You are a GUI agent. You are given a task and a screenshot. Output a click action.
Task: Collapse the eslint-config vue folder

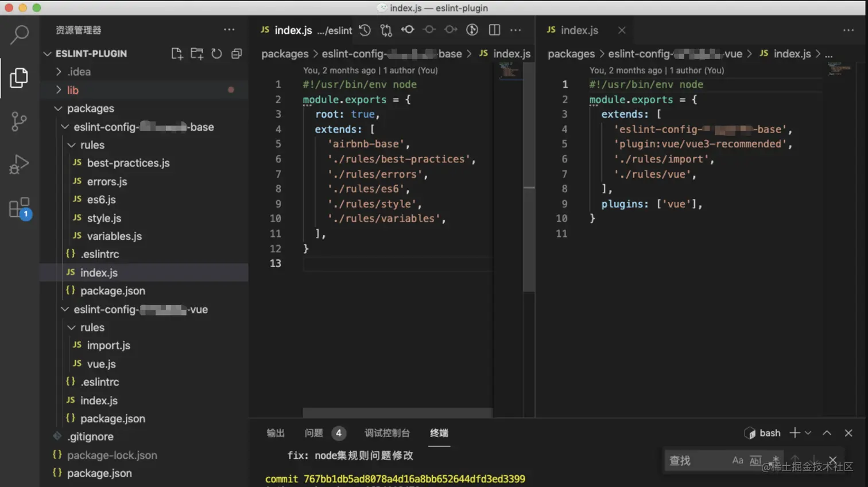[65, 309]
